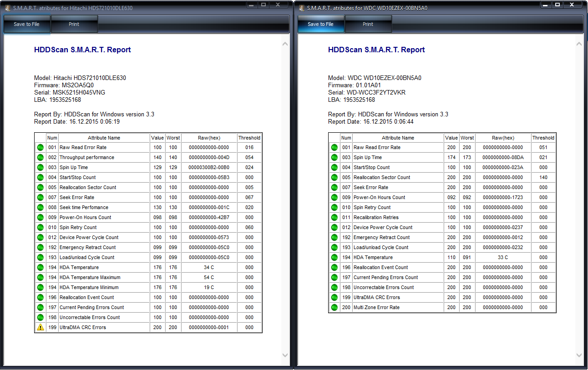Click Hitachi serial number MSK5215H045VNG
This screenshot has height=370, width=588.
pyautogui.click(x=79, y=92)
